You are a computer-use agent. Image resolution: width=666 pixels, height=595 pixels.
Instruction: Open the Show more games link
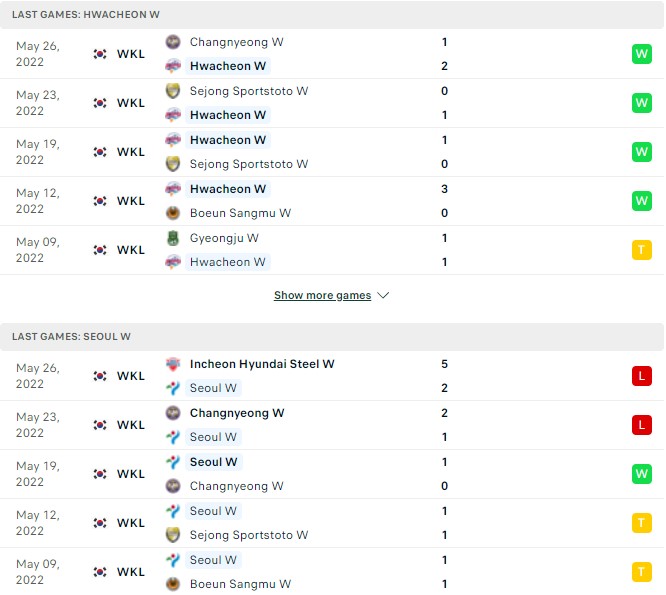322,296
